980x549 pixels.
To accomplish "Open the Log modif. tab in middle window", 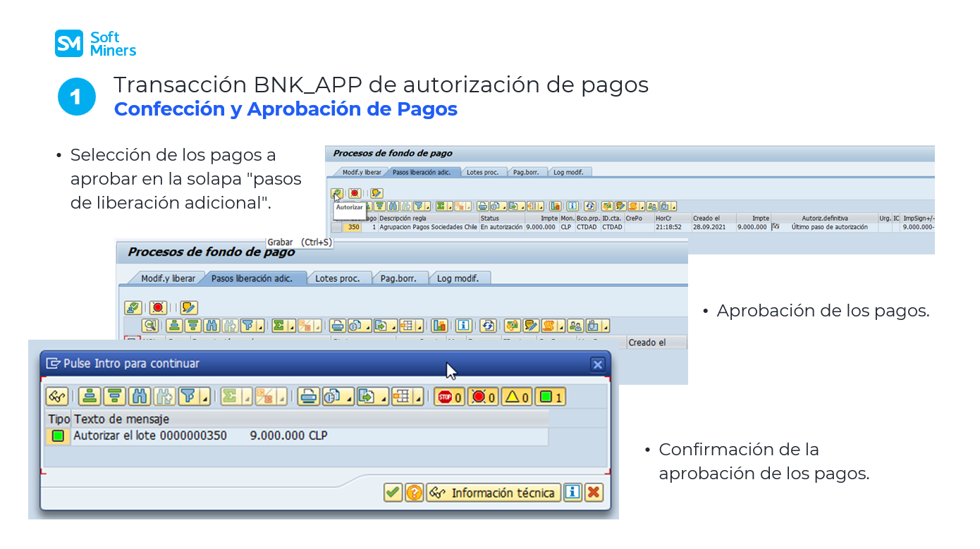I will point(458,278).
